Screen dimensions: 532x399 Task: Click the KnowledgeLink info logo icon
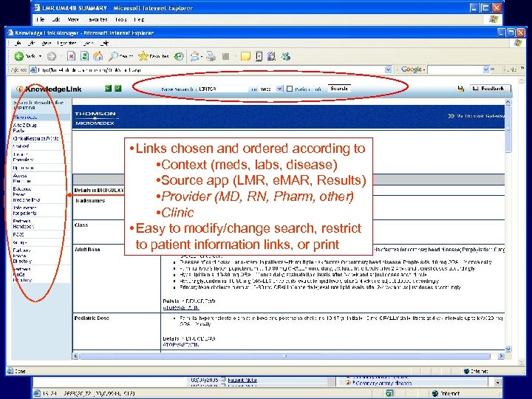tap(20, 89)
